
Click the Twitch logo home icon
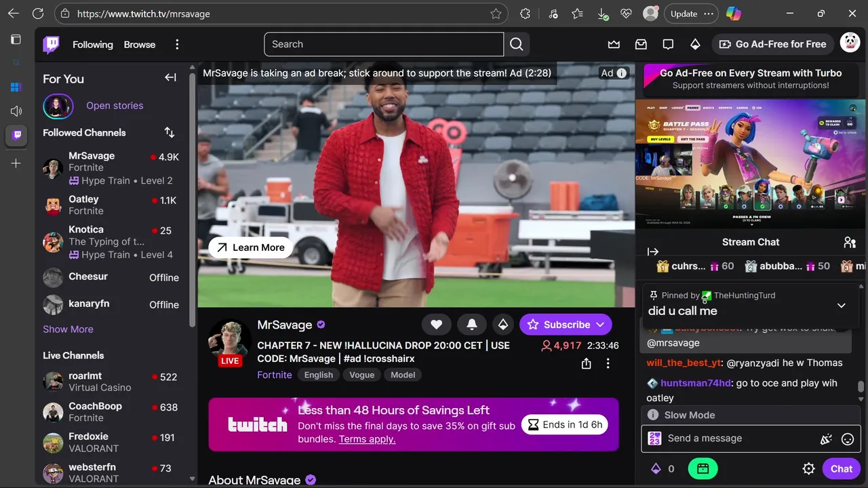[52, 45]
